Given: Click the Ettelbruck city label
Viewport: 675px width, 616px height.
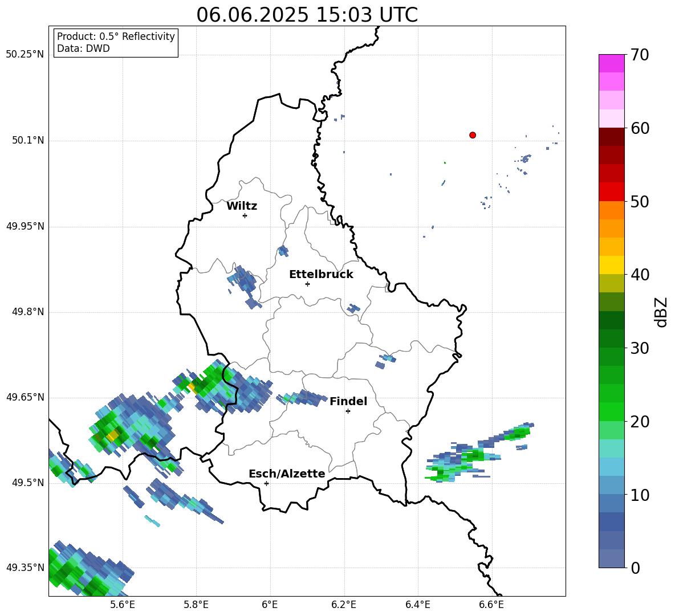Looking at the screenshot, I should coord(321,275).
